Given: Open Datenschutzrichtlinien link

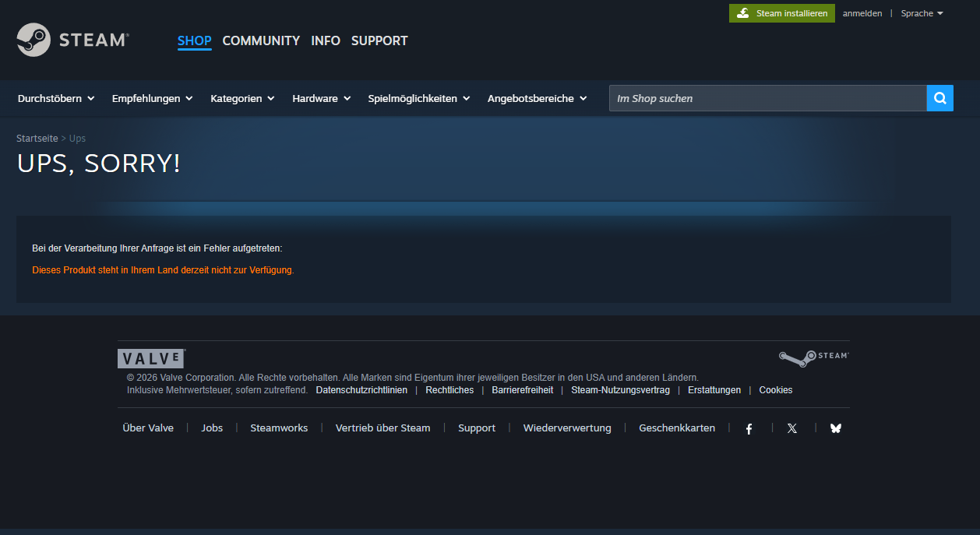Looking at the screenshot, I should 361,390.
